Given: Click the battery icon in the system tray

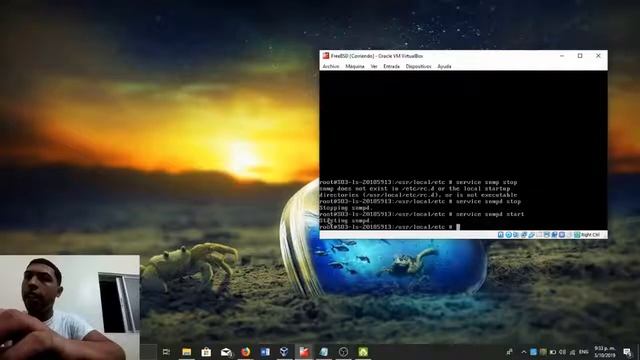Looking at the screenshot, I should pyautogui.click(x=553, y=352).
